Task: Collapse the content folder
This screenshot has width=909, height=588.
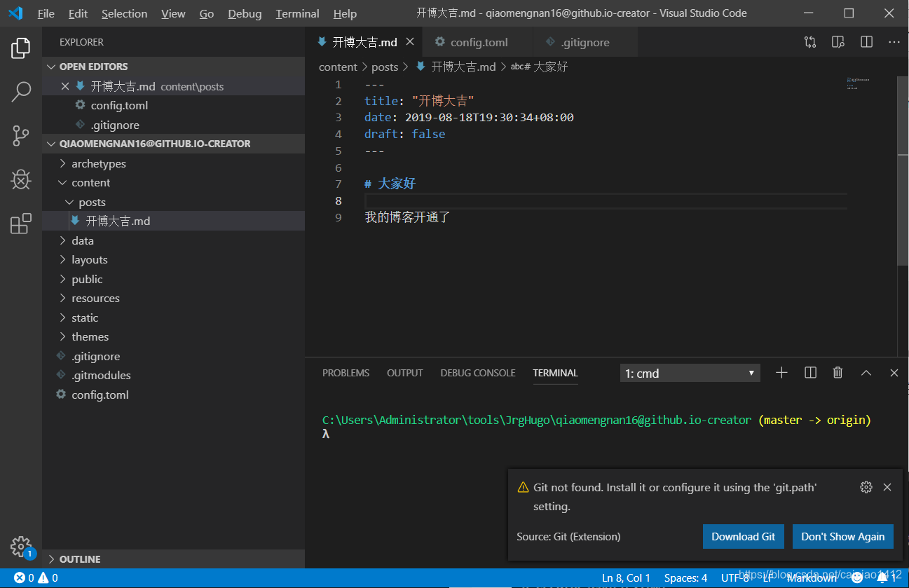Action: [x=173, y=182]
